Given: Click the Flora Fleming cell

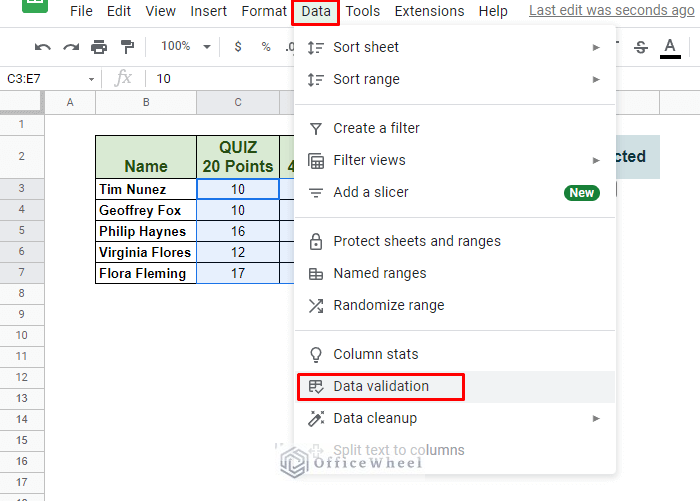Looking at the screenshot, I should [x=146, y=273].
